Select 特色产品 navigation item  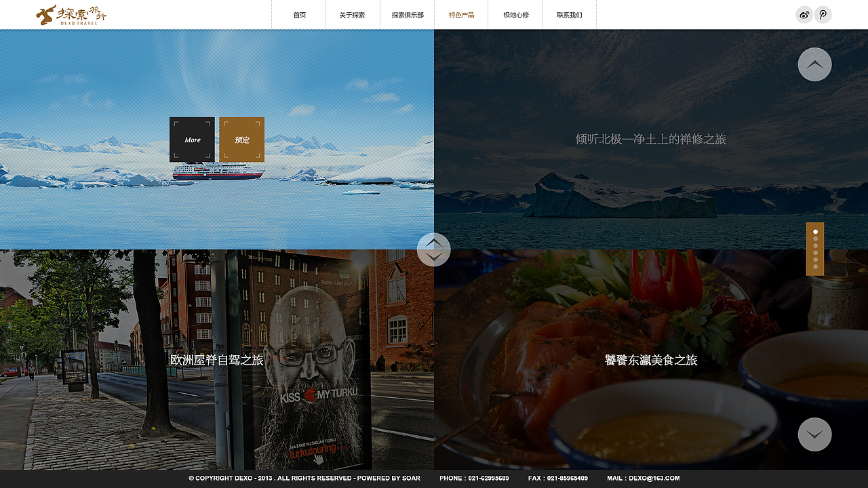coord(461,15)
